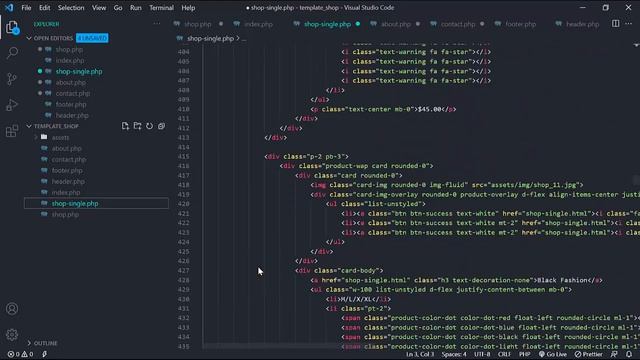Open Run and Debug view

(12, 105)
